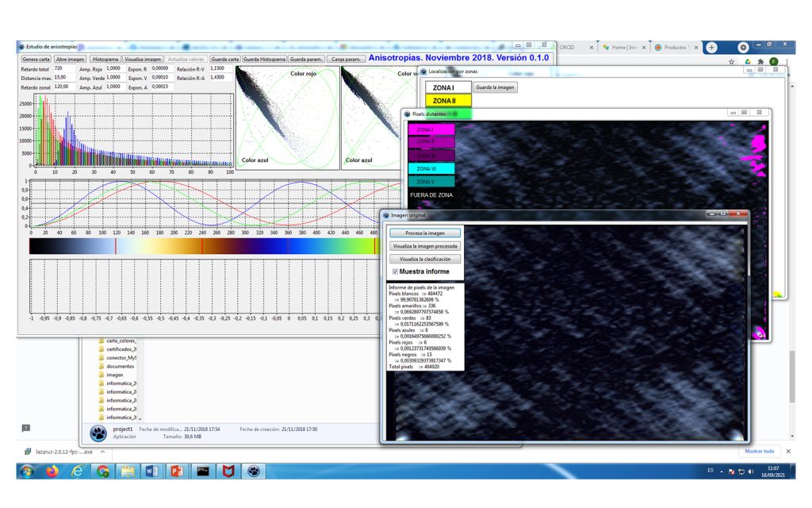Open the Chrome new tab plus button
Viewport: 812px width, 508px height.
[x=711, y=48]
